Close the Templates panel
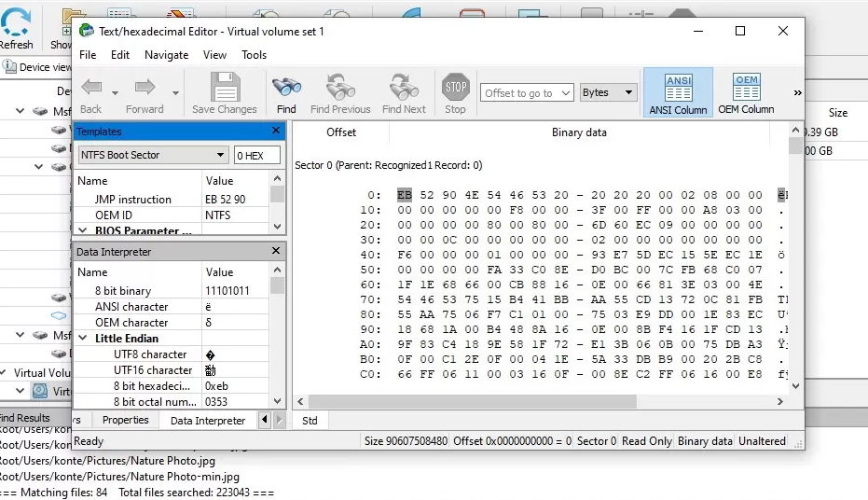Screen dimensions: 868x500 (276, 131)
